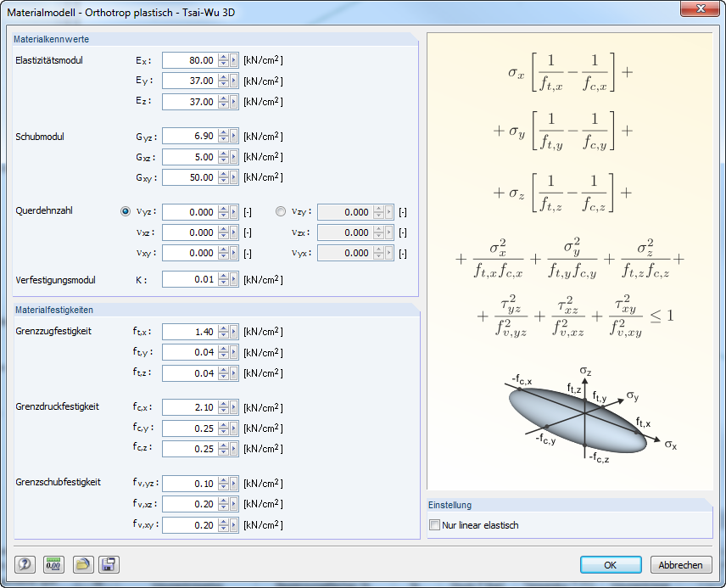
Task: Click the ft,y stepper spin arrows
Action: click(224, 352)
